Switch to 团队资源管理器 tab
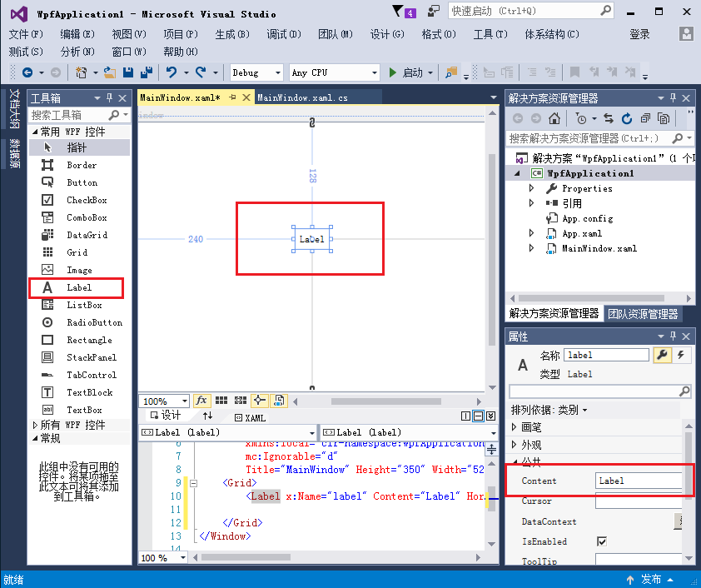 tap(643, 314)
